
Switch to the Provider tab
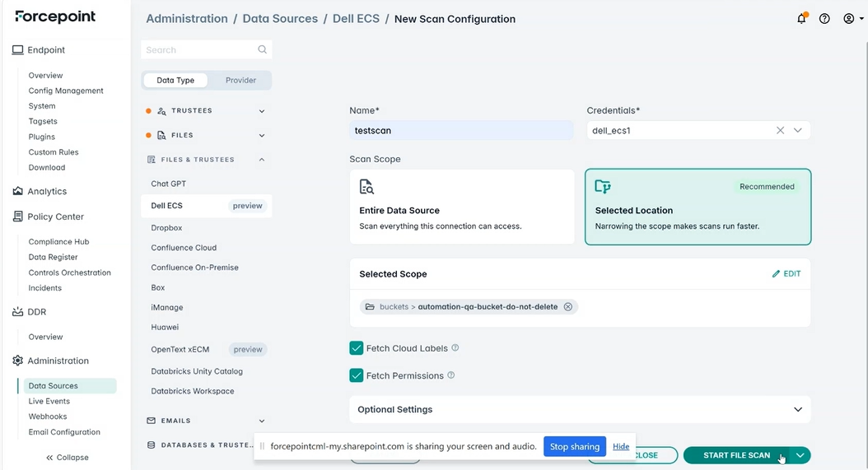tap(240, 81)
